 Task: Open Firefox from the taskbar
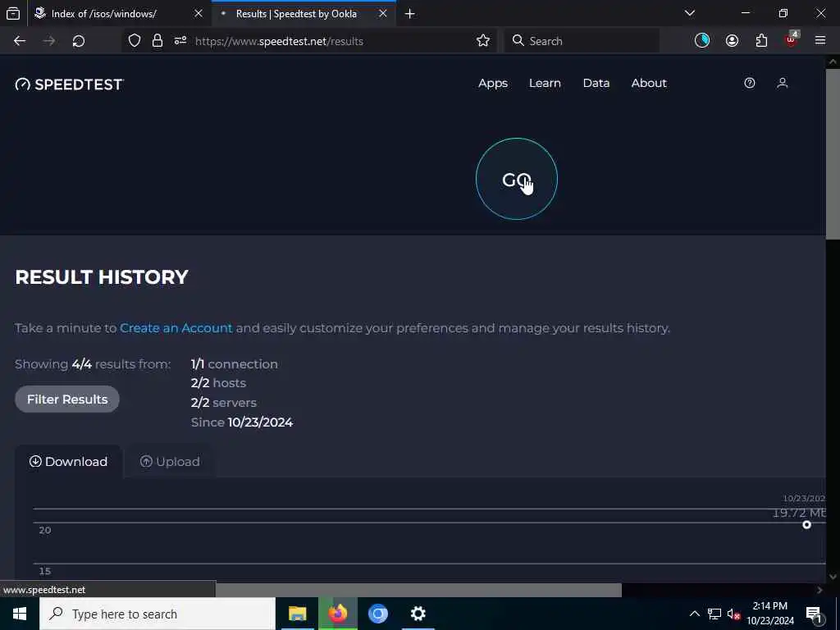[337, 614]
